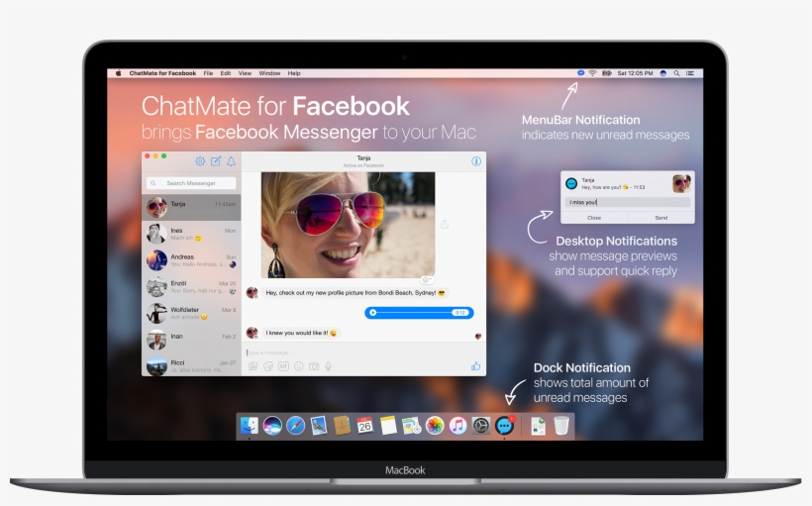Click message 'Hey, check out my new profile picture'
812x506 pixels.
pyautogui.click(x=355, y=293)
